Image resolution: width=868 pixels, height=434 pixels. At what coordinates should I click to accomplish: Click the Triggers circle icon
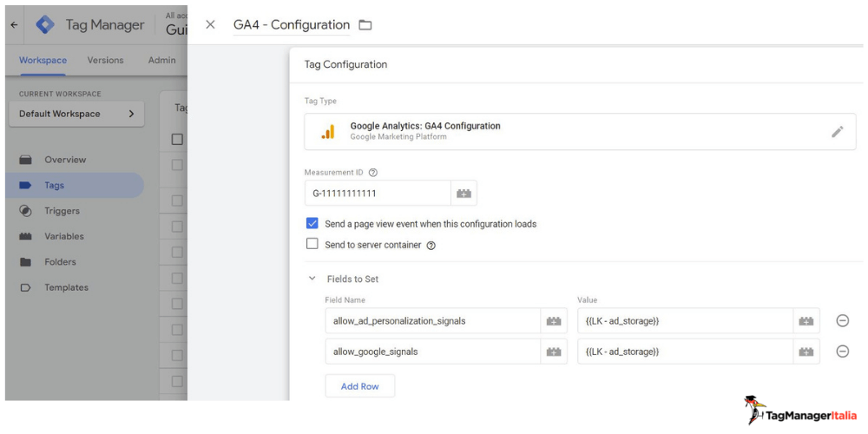point(25,211)
